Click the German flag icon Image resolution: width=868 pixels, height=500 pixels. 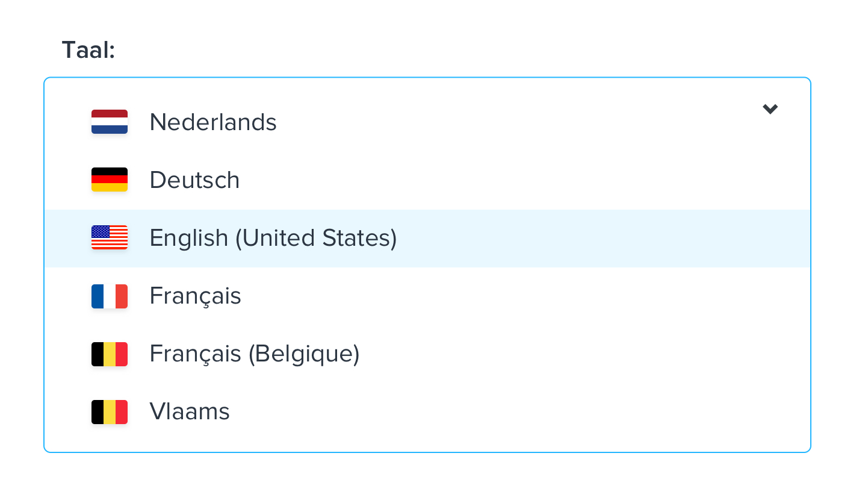[110, 180]
